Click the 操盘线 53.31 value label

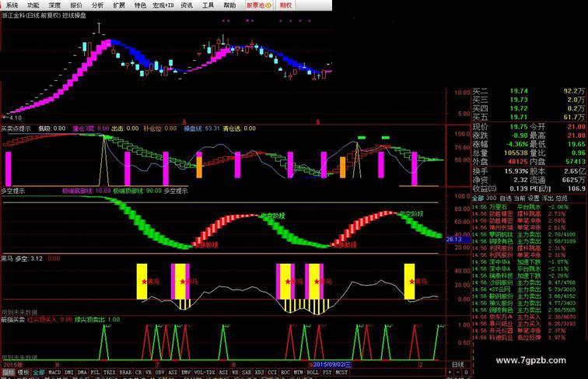click(201, 128)
